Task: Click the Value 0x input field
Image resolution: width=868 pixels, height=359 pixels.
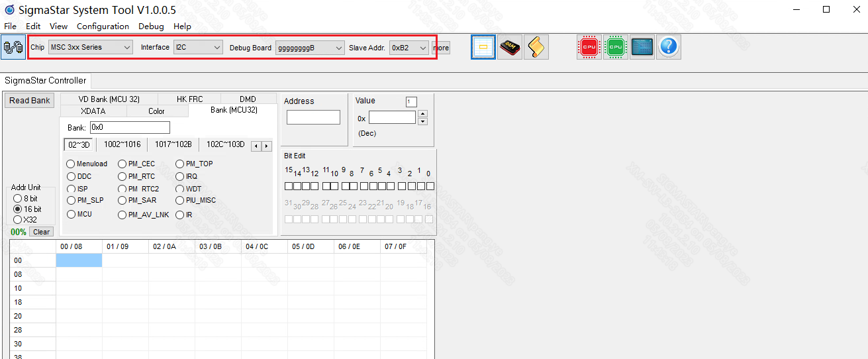Action: [x=392, y=117]
